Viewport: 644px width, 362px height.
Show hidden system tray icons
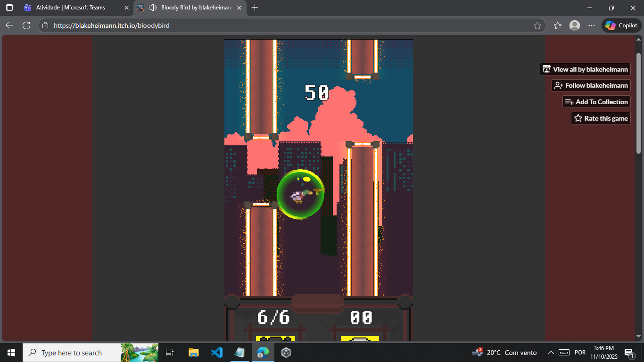tap(551, 353)
